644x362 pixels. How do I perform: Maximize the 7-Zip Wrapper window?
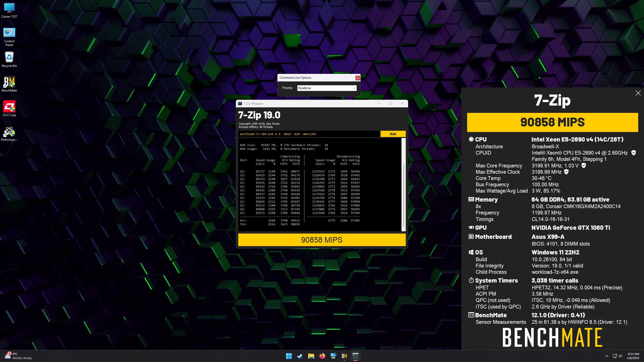[x=391, y=104]
